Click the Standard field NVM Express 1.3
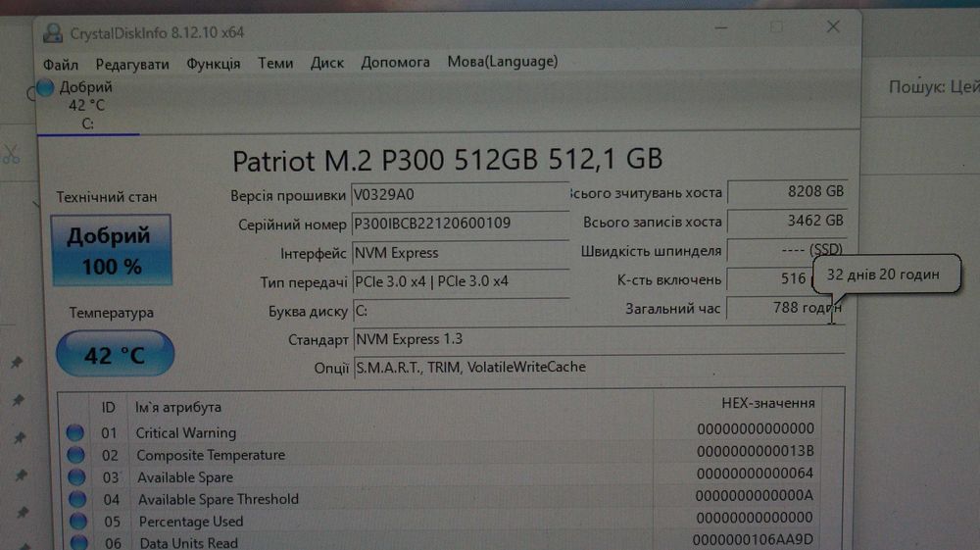This screenshot has height=550, width=980. click(x=599, y=339)
